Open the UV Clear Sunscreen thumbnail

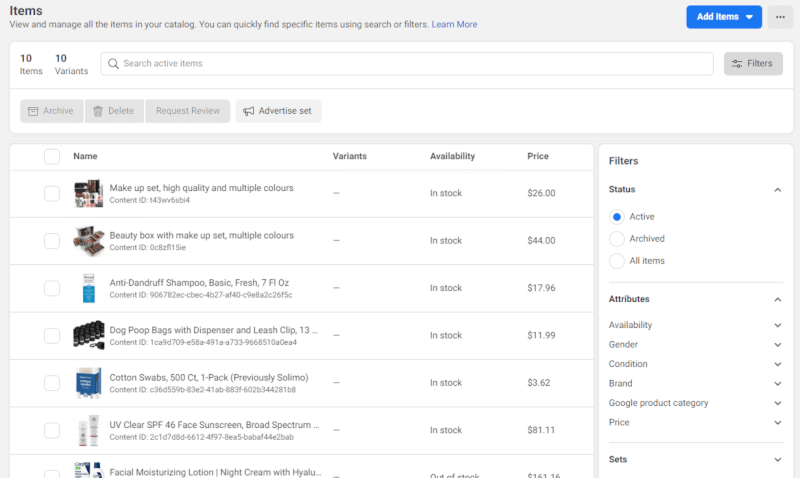coord(89,431)
